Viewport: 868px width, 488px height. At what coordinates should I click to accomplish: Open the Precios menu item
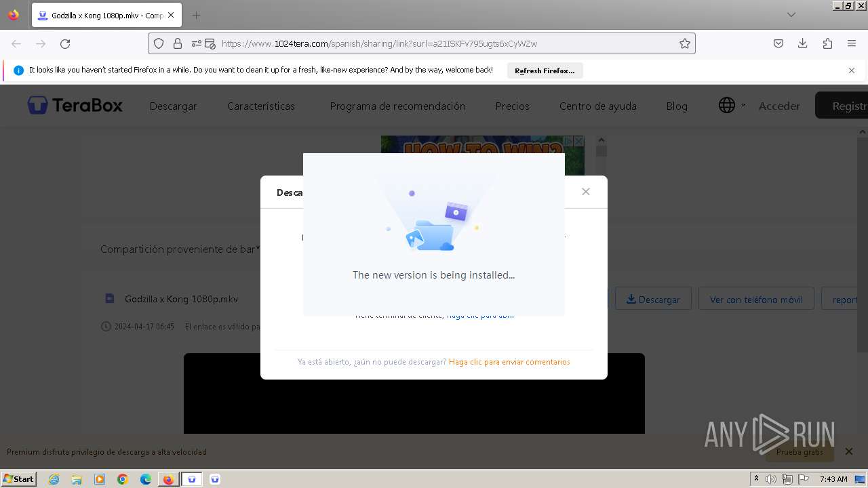click(512, 106)
